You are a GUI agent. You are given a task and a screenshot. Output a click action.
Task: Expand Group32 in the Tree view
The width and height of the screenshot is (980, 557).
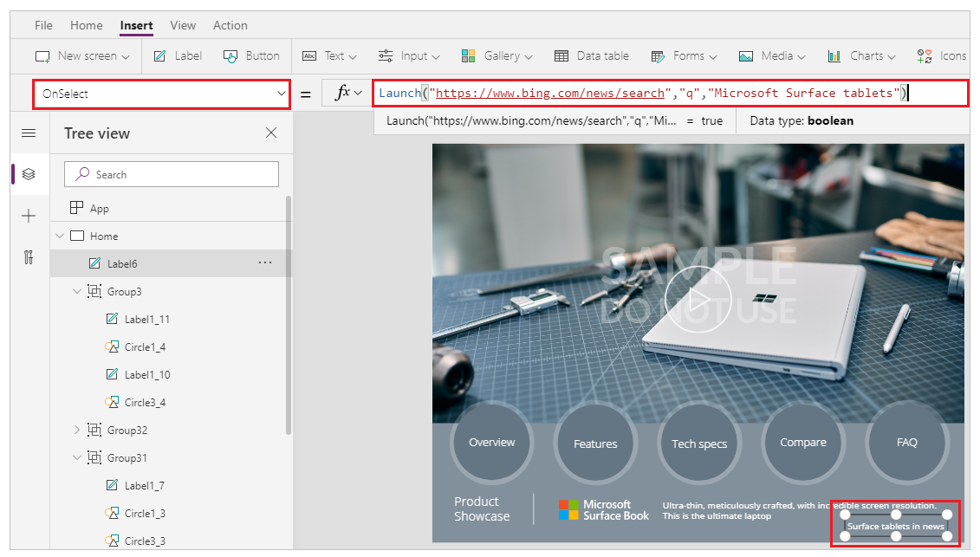coord(76,430)
